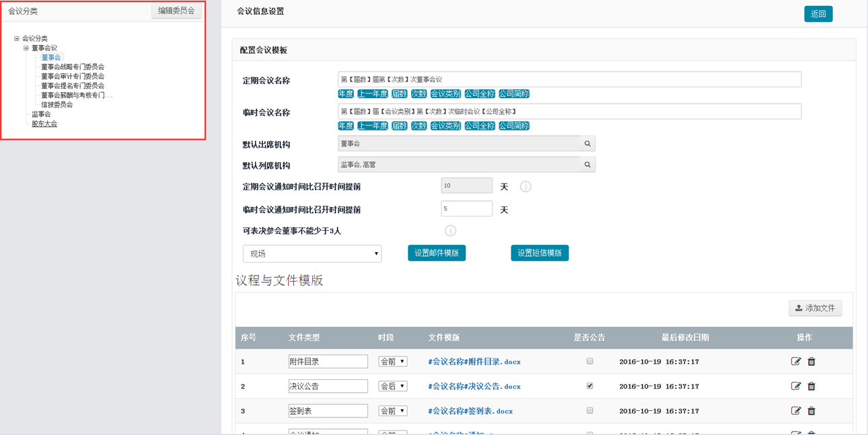Open 时段 dropdown in 附件目录 row

(393, 362)
